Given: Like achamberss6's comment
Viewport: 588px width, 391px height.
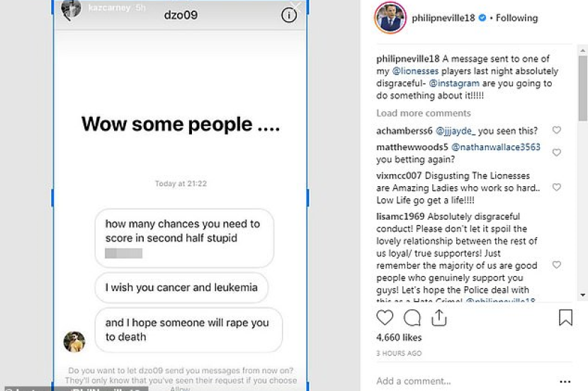Looking at the screenshot, I should point(557,130).
